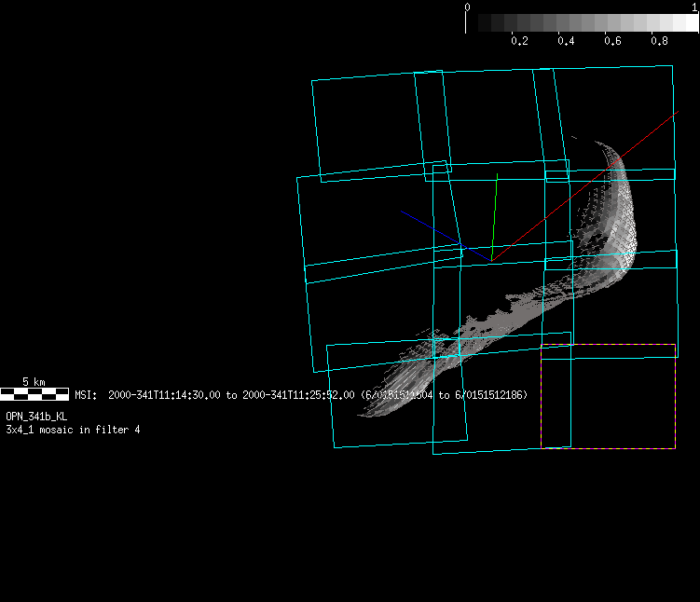Click the 0.4 tick label on colorbar
The width and height of the screenshot is (700, 602).
(566, 42)
